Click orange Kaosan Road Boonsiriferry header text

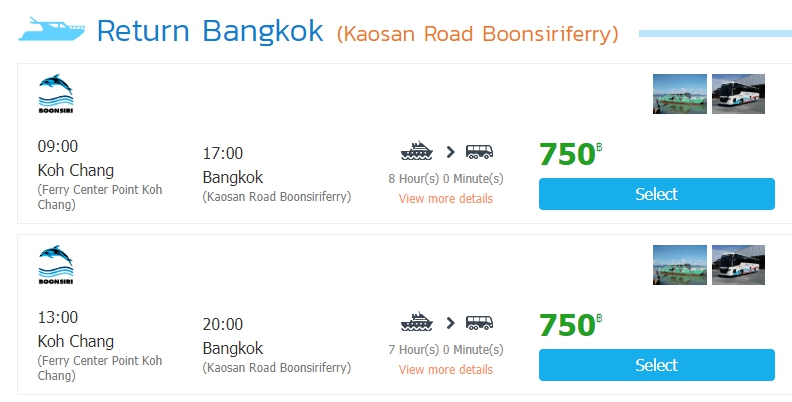(477, 34)
